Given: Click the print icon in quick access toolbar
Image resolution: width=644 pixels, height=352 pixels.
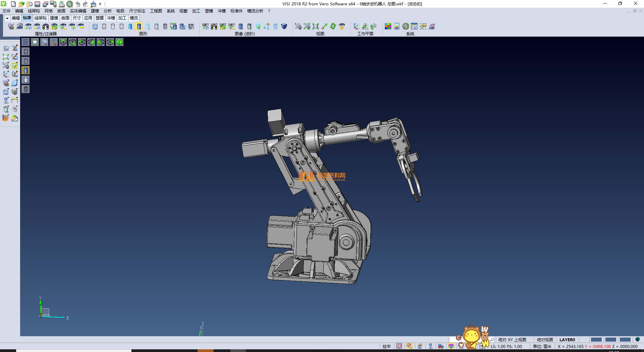Looking at the screenshot, I should tap(61, 4).
